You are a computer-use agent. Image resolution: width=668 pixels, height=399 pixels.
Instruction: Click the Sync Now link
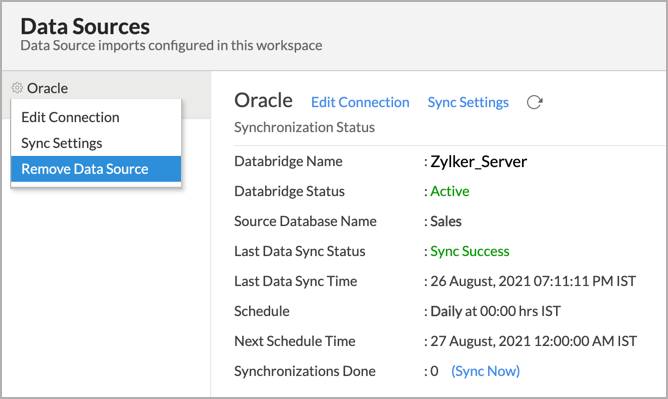[x=485, y=371]
